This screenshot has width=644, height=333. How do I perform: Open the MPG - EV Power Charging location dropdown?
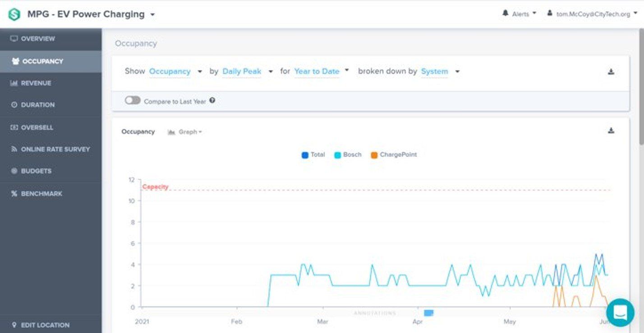(x=91, y=14)
